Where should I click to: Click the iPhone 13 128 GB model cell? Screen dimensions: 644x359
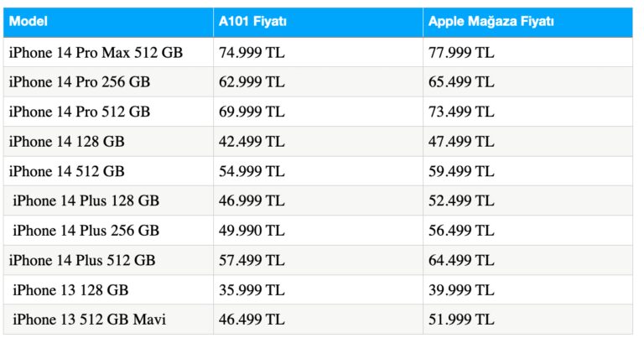coord(70,290)
